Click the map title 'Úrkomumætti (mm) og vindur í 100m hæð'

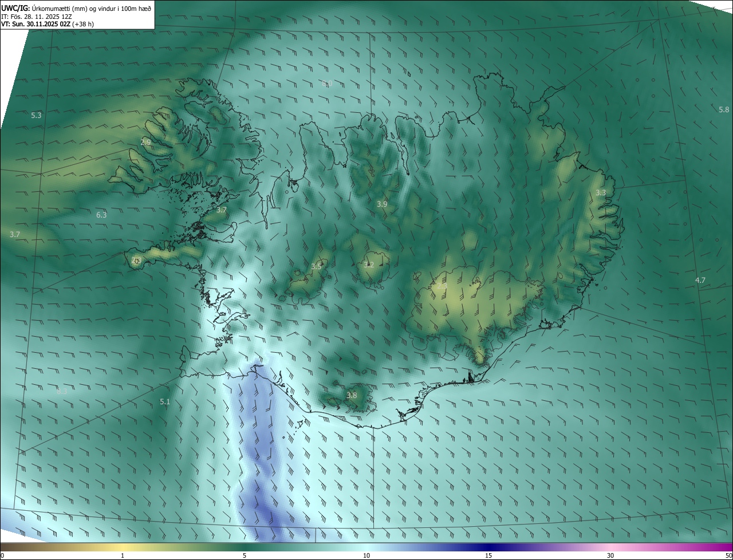point(91,8)
